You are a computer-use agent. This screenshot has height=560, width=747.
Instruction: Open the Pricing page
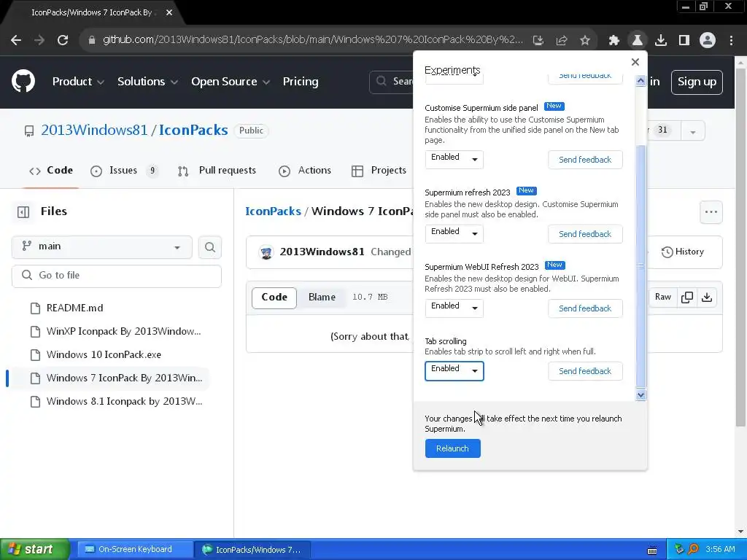coord(301,82)
